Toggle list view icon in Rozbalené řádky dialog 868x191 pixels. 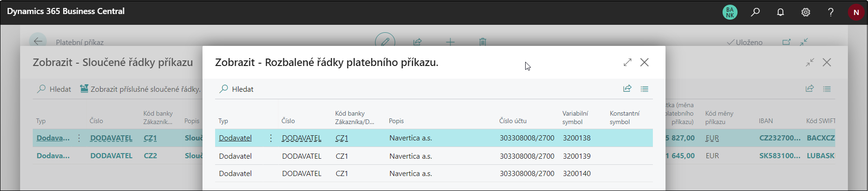point(644,89)
